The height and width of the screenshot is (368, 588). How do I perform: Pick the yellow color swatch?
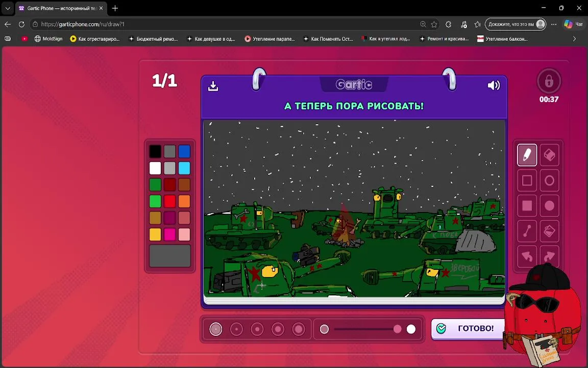click(155, 234)
